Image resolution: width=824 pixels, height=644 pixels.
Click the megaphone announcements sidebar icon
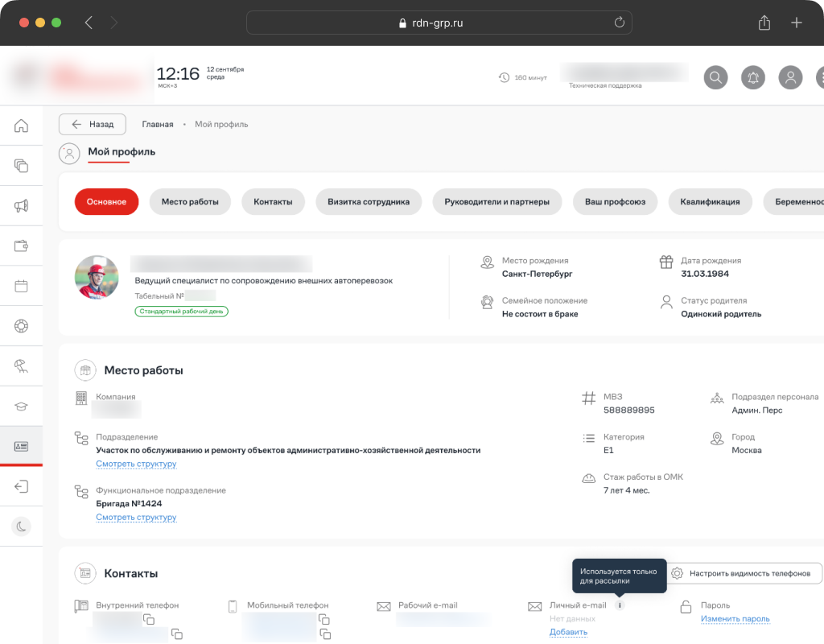click(x=22, y=206)
